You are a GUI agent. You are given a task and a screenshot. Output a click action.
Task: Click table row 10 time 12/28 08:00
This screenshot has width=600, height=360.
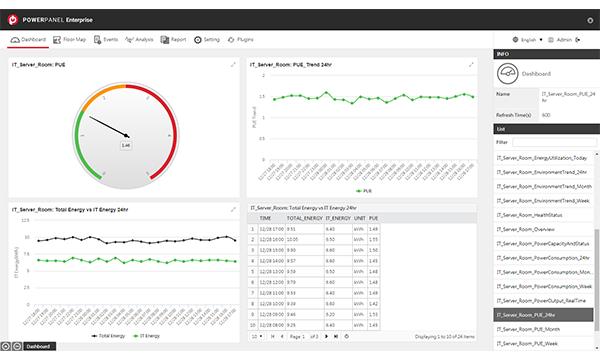[x=272, y=325]
